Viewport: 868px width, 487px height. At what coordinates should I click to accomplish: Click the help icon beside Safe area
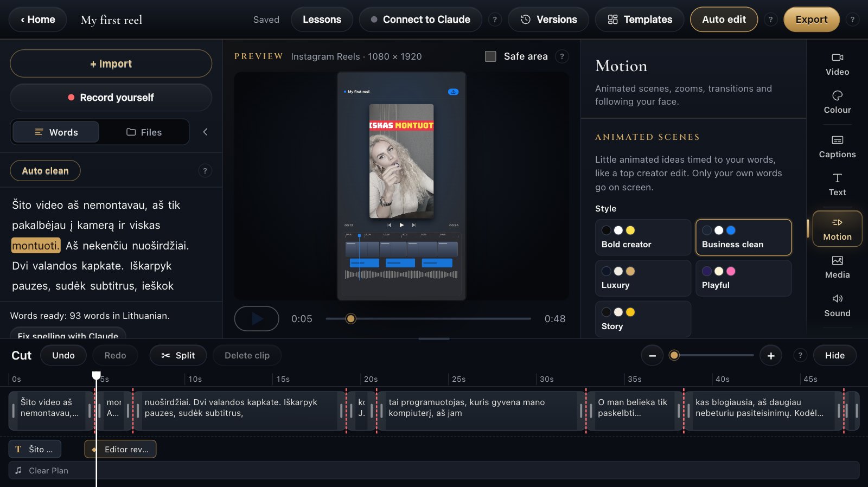click(x=562, y=56)
